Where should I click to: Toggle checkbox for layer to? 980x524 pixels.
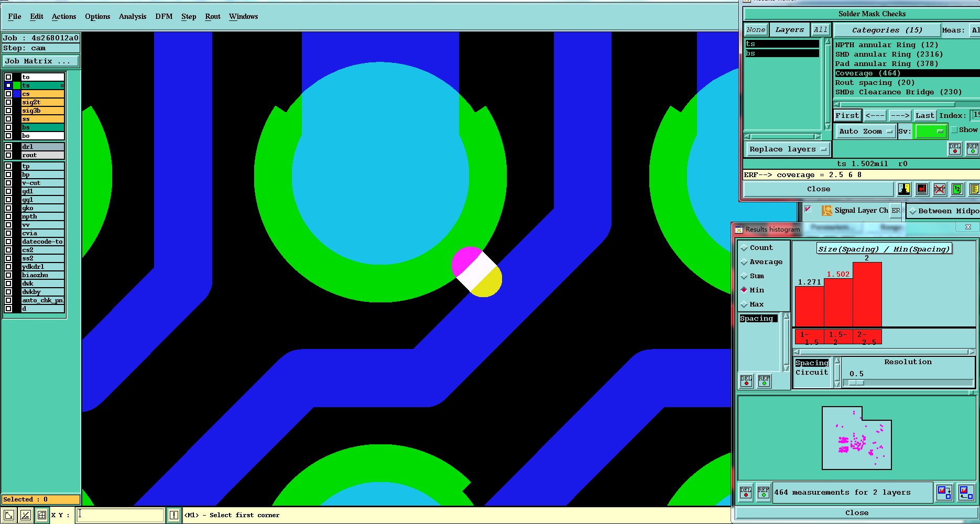8,77
